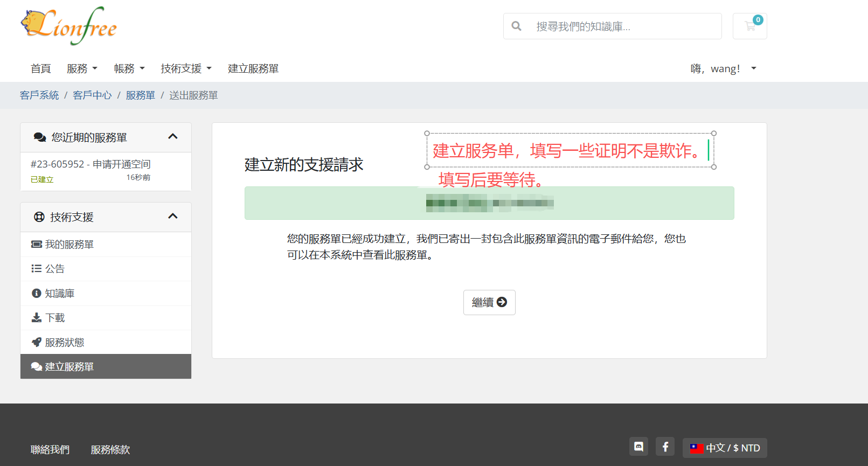Click the green ticket confirmation banner
This screenshot has height=466, width=868.
[x=489, y=203]
